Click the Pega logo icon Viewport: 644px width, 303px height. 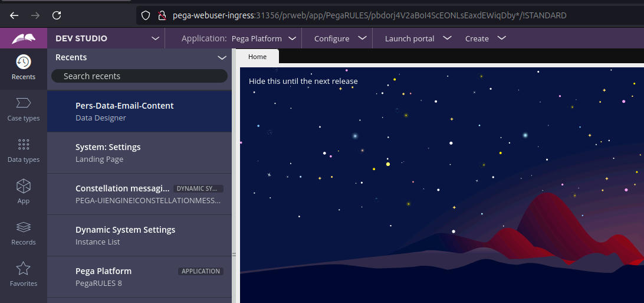(x=24, y=38)
